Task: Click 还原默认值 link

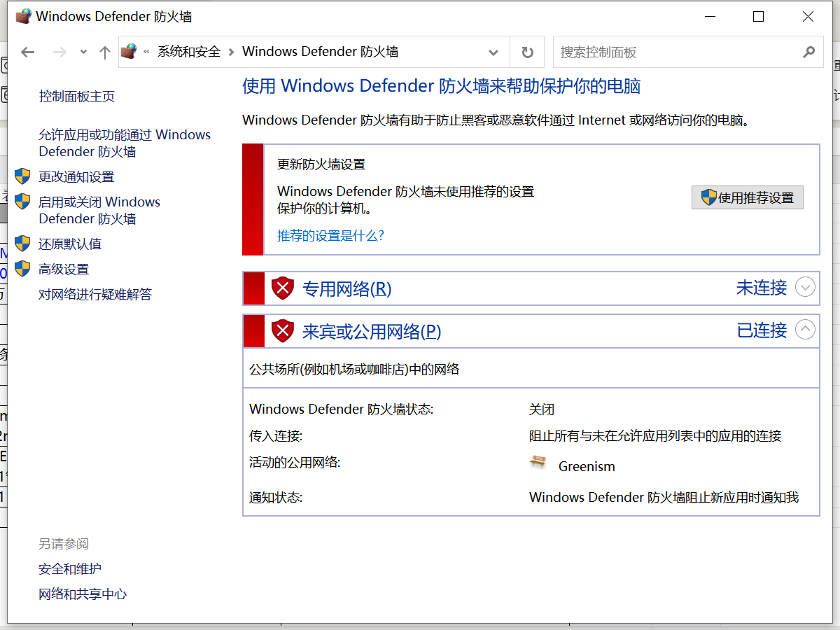Action: click(70, 244)
